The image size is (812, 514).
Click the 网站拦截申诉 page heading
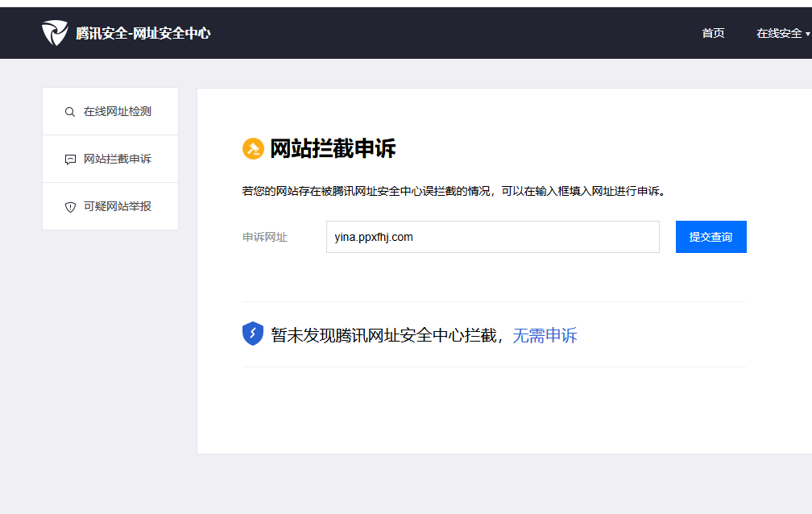pyautogui.click(x=333, y=149)
